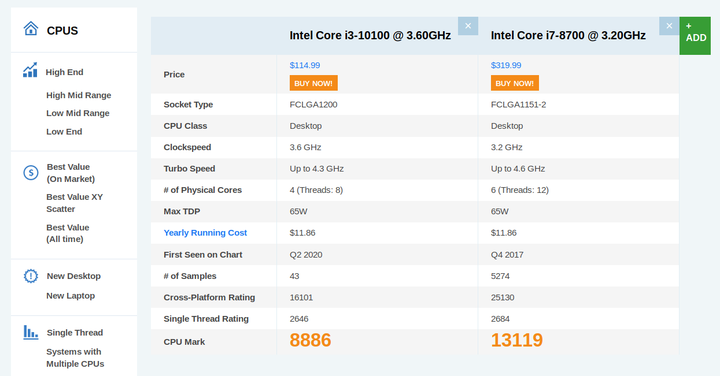
Task: Open the $319.99 price link
Action: point(506,65)
